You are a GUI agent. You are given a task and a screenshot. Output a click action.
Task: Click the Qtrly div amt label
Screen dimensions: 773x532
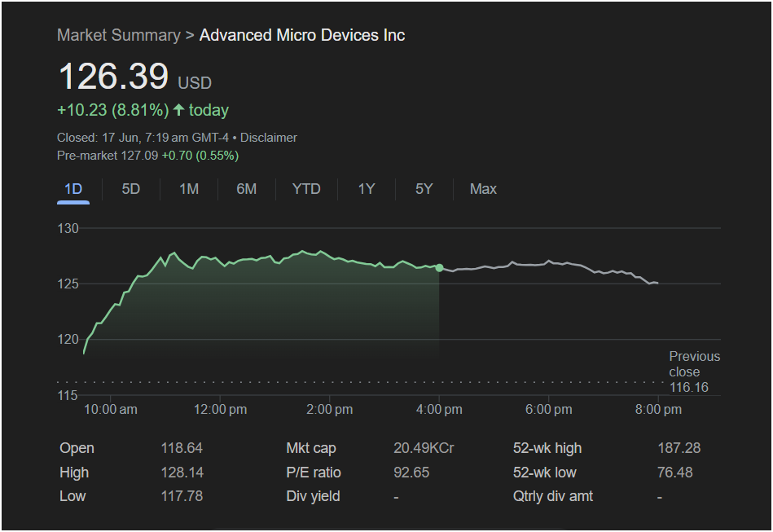coord(553,496)
